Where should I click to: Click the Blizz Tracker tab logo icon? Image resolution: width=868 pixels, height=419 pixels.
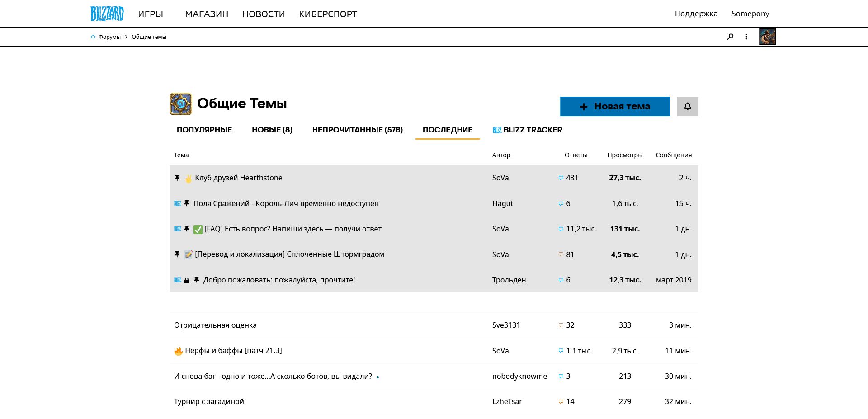[497, 130]
